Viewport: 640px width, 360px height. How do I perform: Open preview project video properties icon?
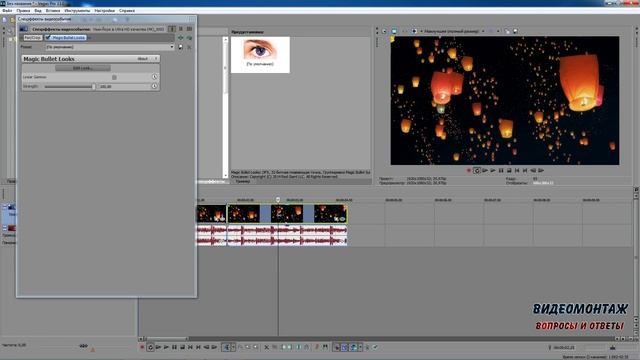click(384, 31)
